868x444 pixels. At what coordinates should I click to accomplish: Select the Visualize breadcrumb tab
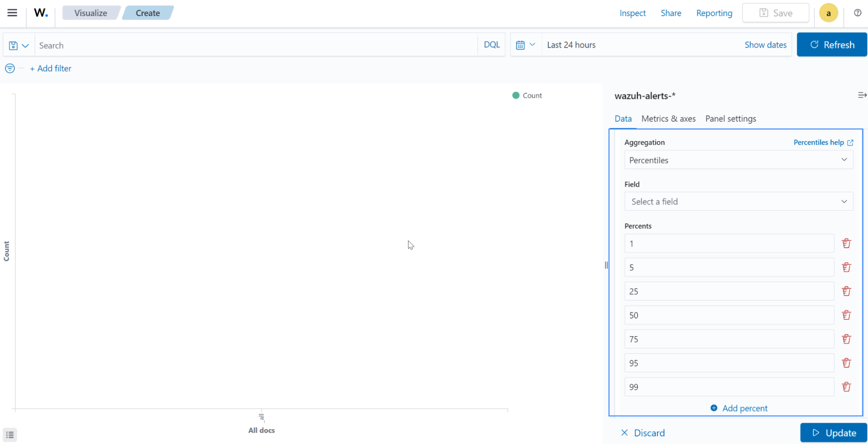(90, 13)
